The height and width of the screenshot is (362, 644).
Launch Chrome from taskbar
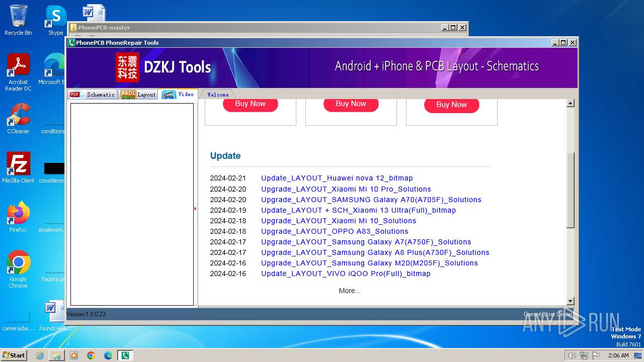tap(91, 355)
